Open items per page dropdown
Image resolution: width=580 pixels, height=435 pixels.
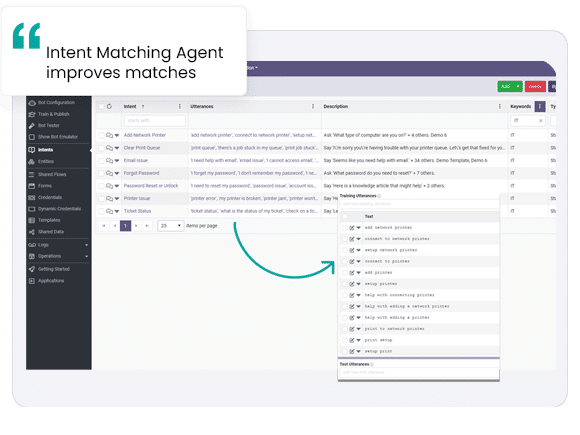pyautogui.click(x=171, y=226)
